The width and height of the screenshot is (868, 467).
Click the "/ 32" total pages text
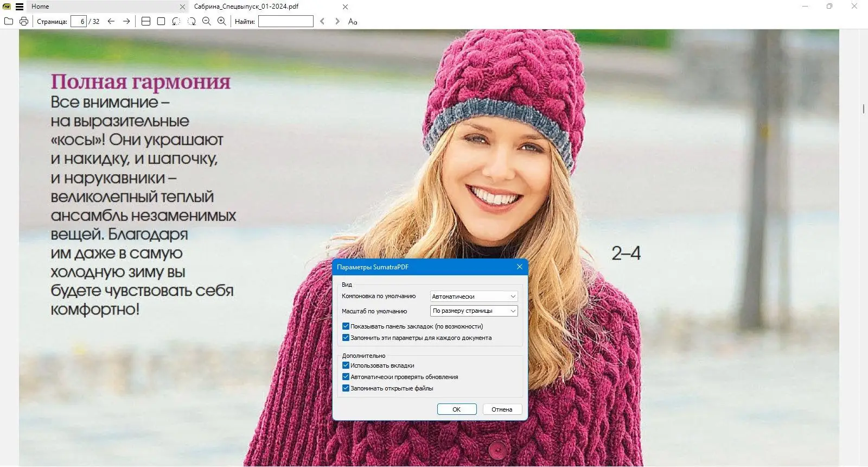(94, 22)
